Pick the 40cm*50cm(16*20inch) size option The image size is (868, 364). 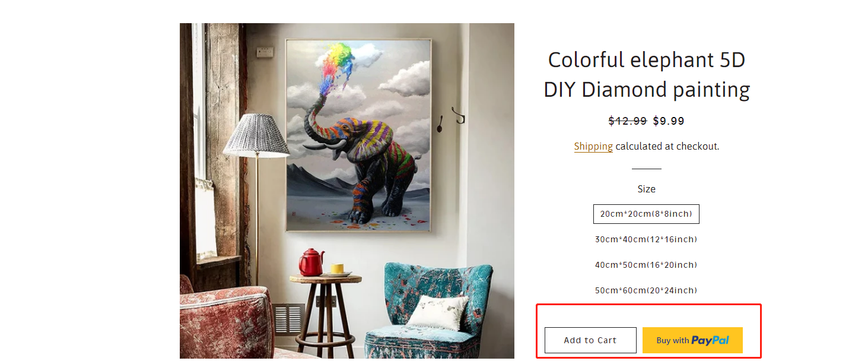click(646, 265)
